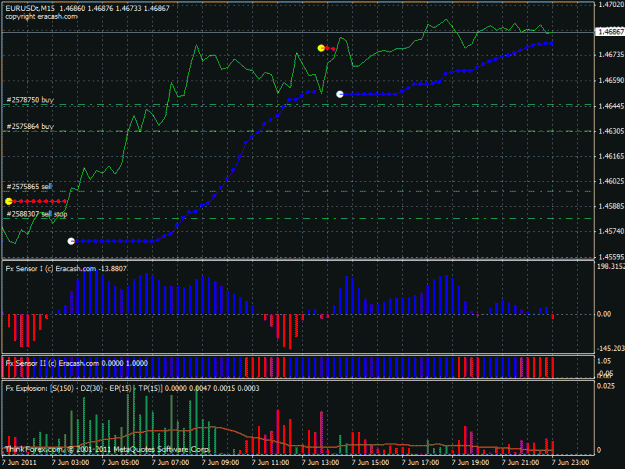Viewport: 625px width, 469px height.
Task: Click the '7 Jun 09:00' time axis label
Action: coord(220,463)
